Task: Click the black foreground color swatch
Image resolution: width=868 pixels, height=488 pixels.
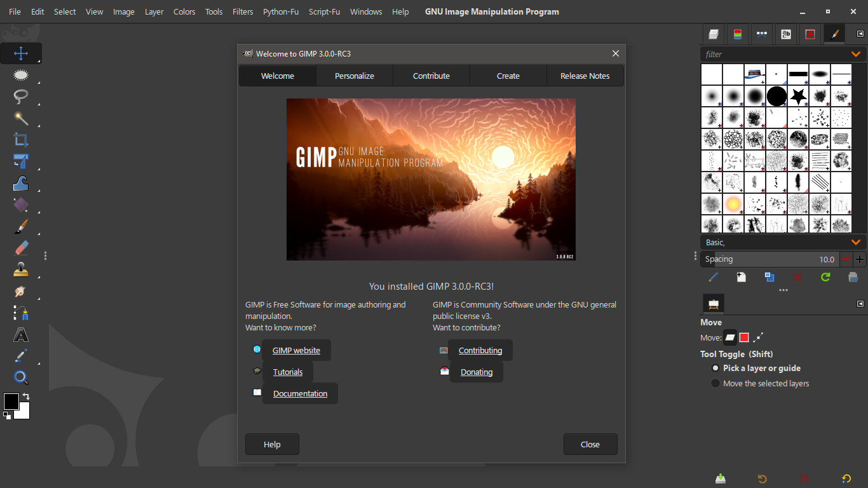Action: 11,402
